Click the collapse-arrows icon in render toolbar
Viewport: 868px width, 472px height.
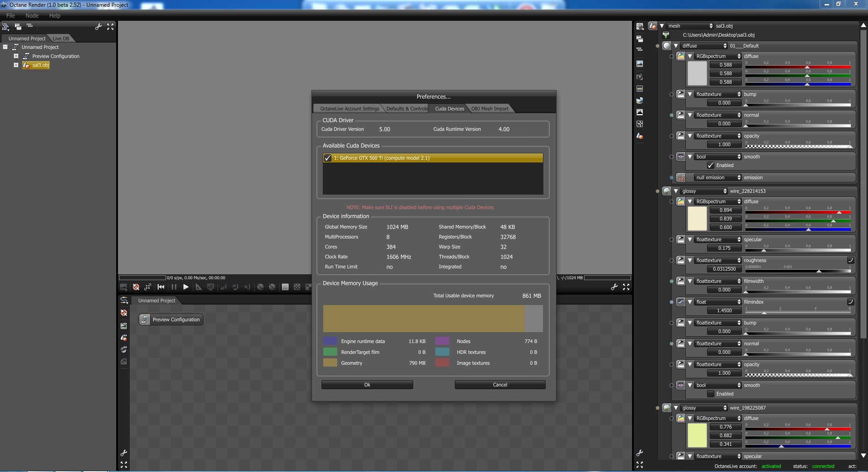click(148, 287)
